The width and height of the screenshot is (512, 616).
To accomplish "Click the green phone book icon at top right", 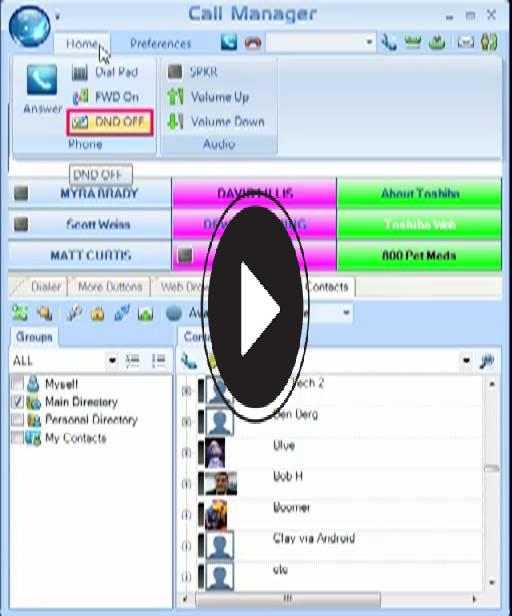I will click(x=489, y=42).
